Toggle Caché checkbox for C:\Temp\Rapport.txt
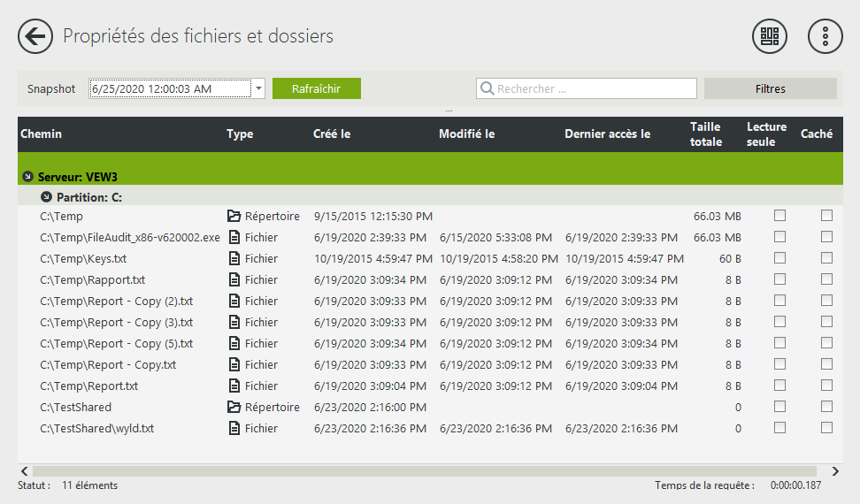860x504 pixels. coord(826,279)
